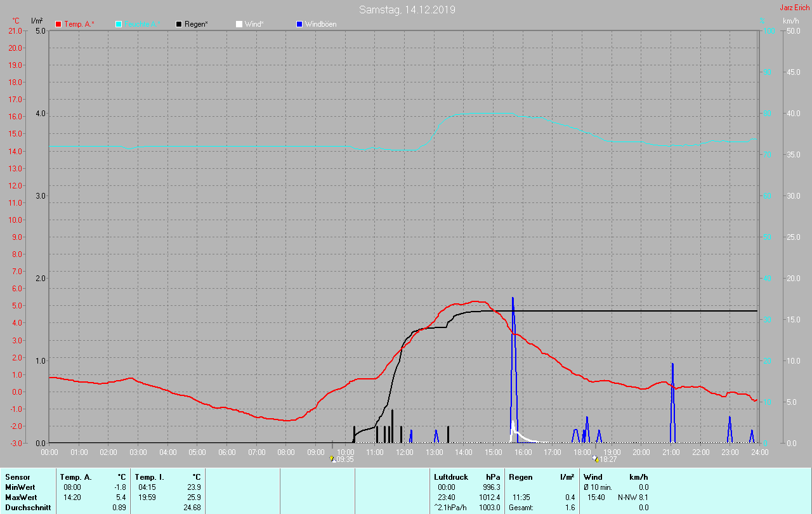Click the "19:59" indoor maximum time

147,498
